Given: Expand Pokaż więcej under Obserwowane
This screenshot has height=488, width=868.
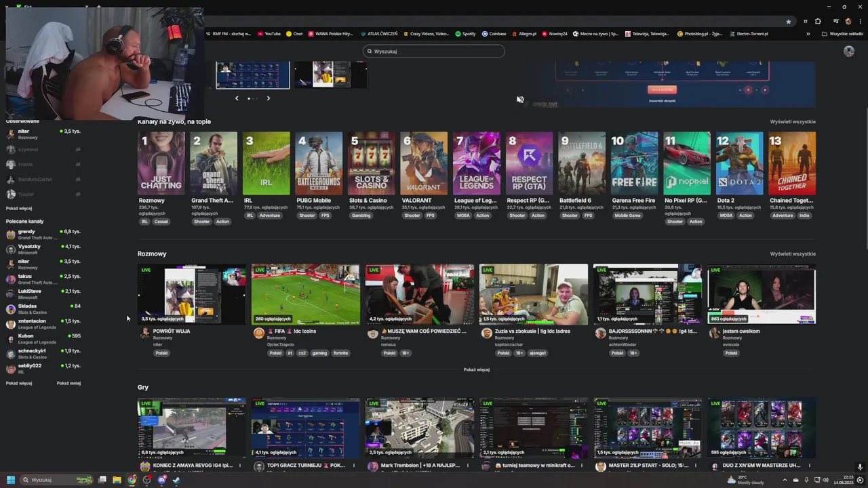Looking at the screenshot, I should [19, 208].
